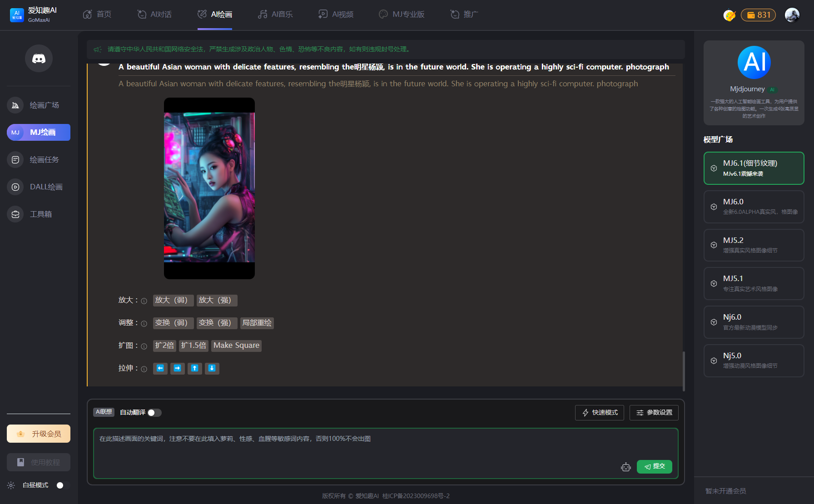Go to the 首页 tab
Viewport: 814px width, 504px height.
point(97,15)
